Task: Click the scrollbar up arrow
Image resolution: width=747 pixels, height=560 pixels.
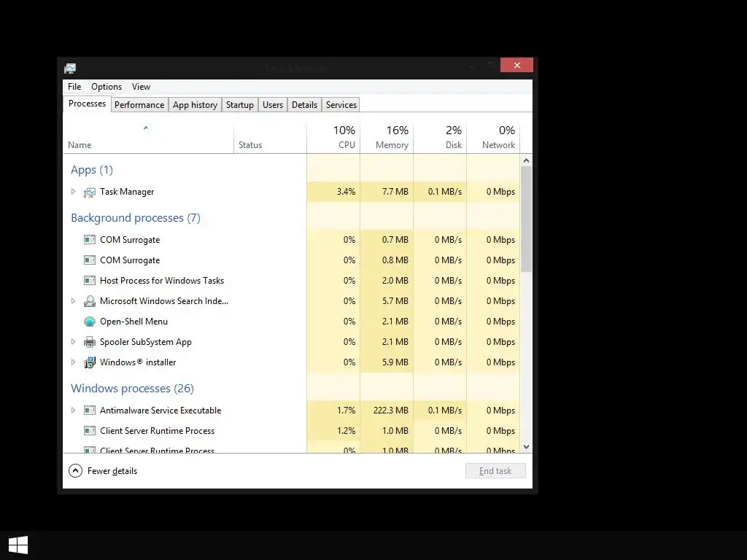Action: pyautogui.click(x=527, y=160)
